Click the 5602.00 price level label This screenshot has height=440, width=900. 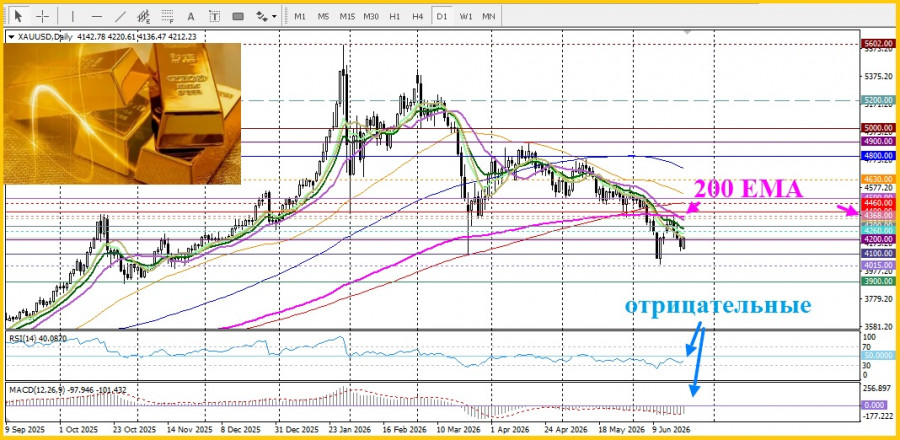pos(879,44)
